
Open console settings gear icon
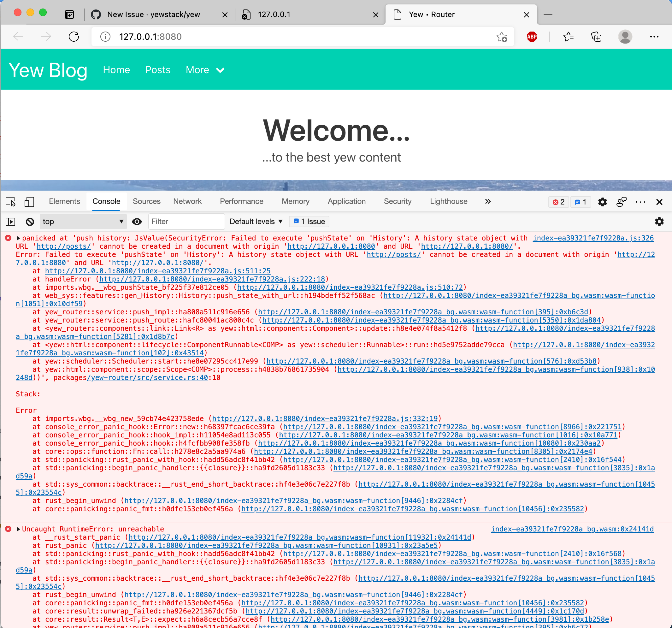point(659,222)
